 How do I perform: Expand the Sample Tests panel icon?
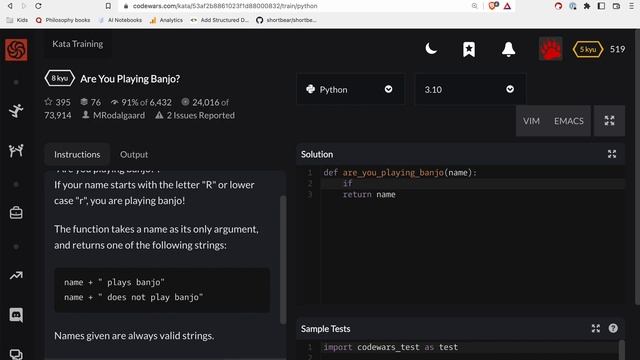pyautogui.click(x=596, y=328)
